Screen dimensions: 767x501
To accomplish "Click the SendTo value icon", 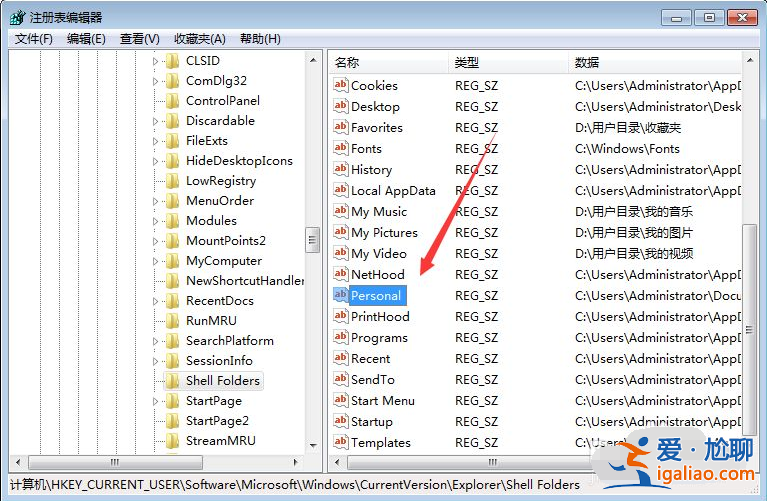I will 340,380.
